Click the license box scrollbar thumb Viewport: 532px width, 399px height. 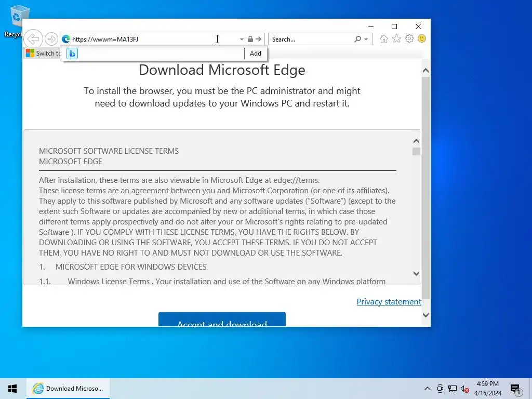tap(416, 151)
